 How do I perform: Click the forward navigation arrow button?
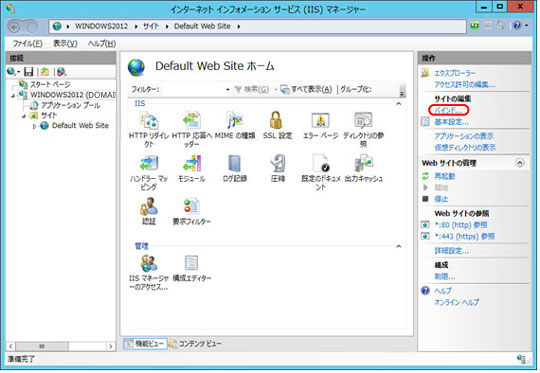[x=32, y=27]
